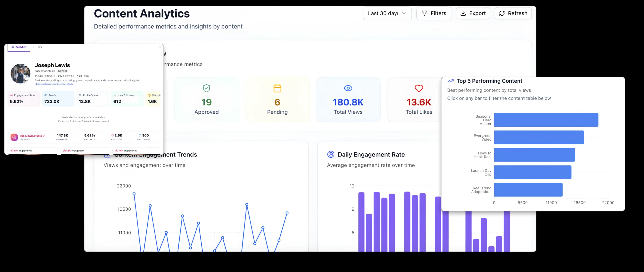Click the Profile Views people icon
Screen dimensions: 644x272
80,95
